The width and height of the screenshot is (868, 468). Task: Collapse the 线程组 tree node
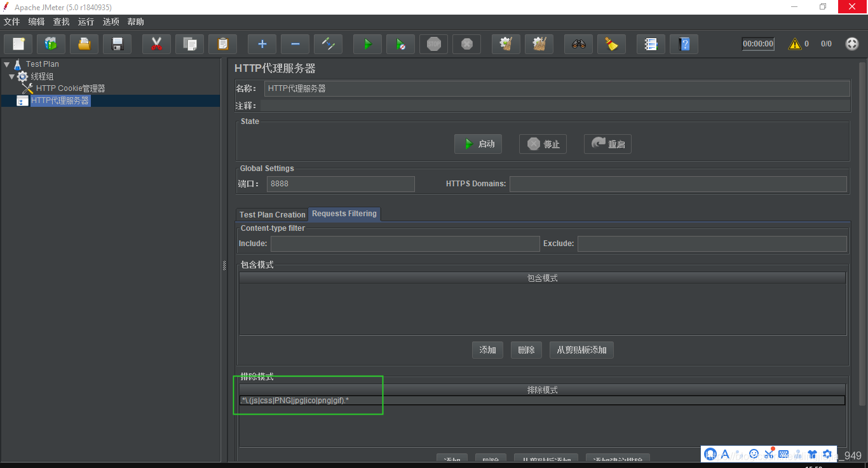coord(11,76)
